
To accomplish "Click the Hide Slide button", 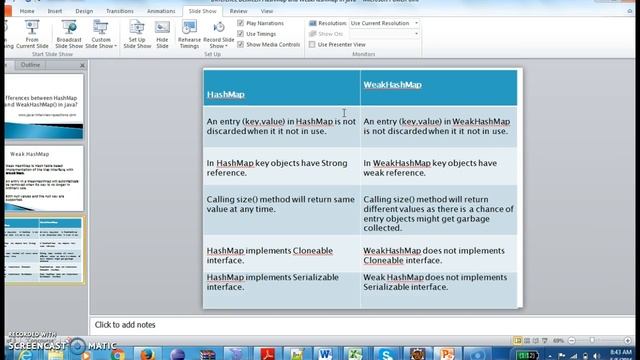I will tap(162, 34).
